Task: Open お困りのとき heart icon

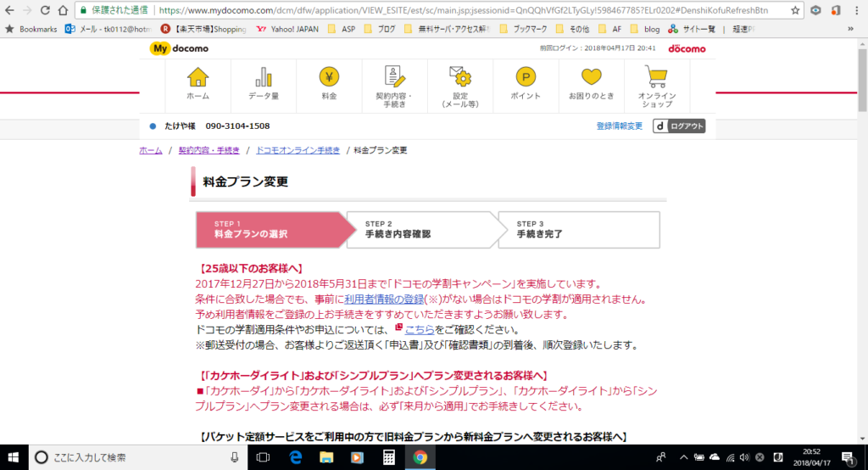Action: pyautogui.click(x=591, y=77)
